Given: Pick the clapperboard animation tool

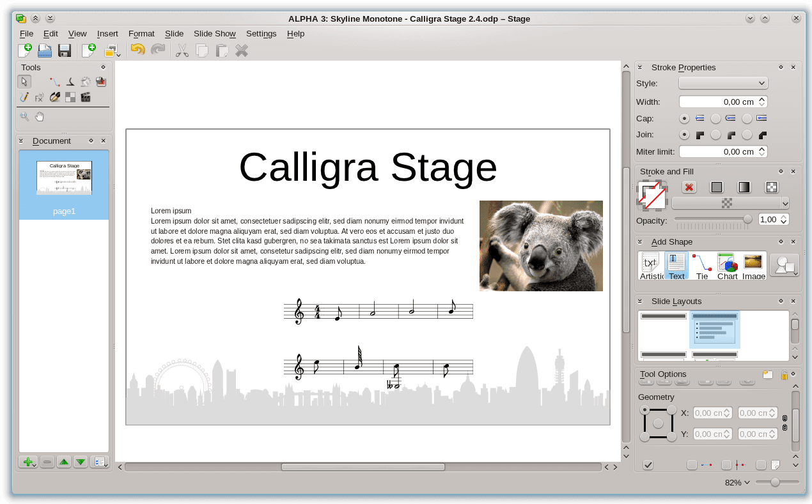Looking at the screenshot, I should click(x=86, y=98).
